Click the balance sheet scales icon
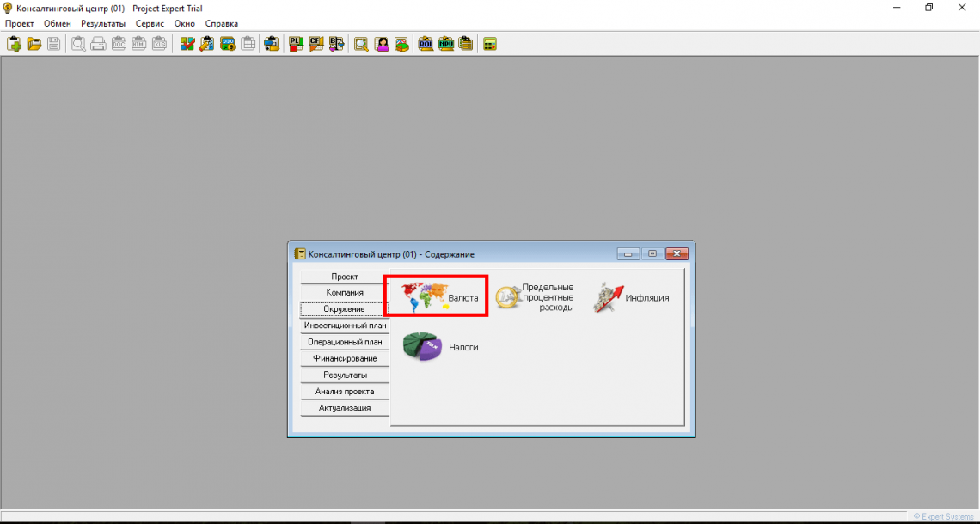980x524 pixels. pos(336,44)
